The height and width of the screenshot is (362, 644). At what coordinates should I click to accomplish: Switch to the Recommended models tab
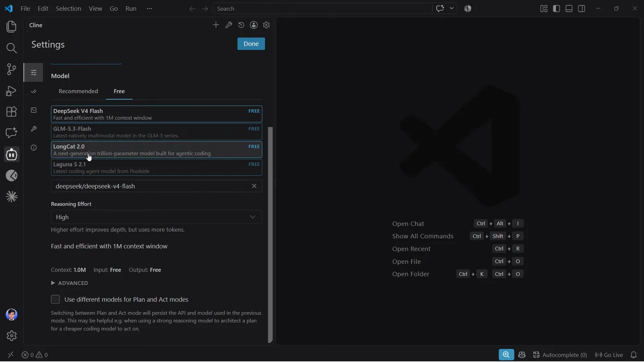78,92
